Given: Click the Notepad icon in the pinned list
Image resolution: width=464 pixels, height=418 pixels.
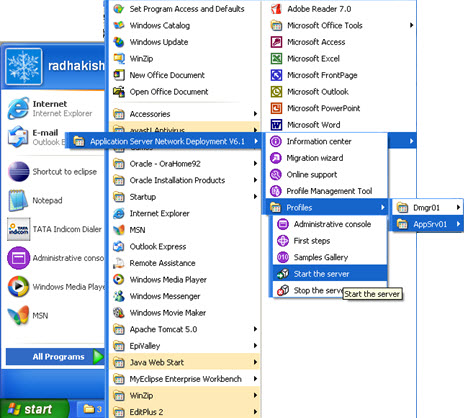Looking at the screenshot, I should (19, 200).
